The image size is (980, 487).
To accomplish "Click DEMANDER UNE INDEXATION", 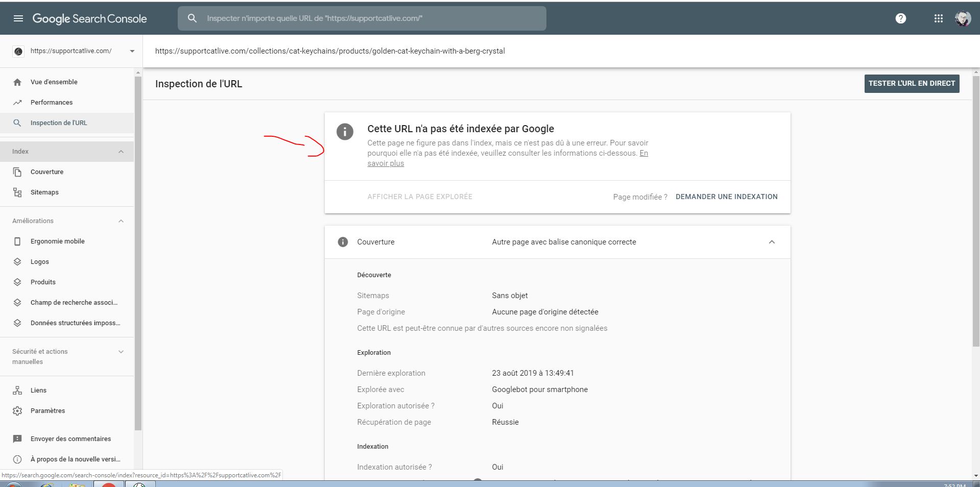I will (727, 197).
